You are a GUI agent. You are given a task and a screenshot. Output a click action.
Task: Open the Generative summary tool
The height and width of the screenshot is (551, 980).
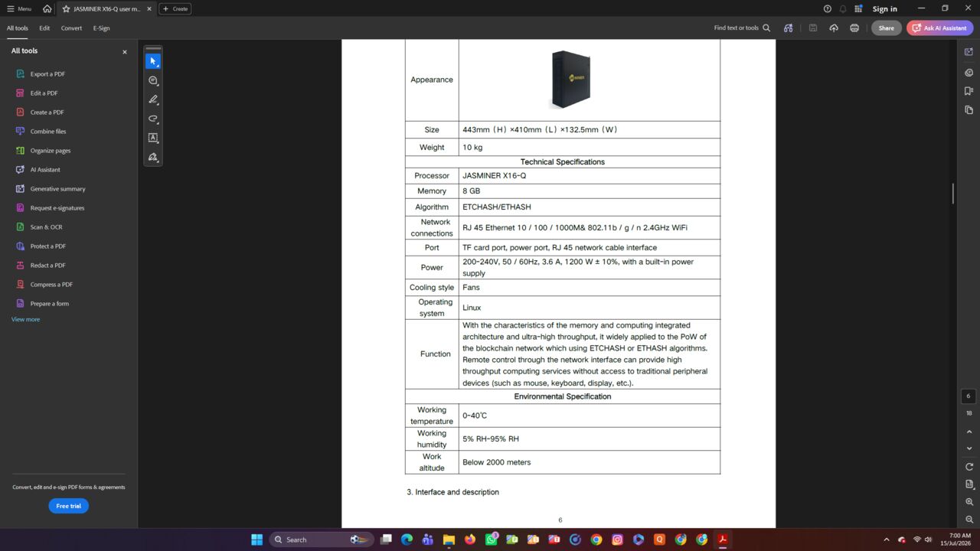click(x=57, y=189)
